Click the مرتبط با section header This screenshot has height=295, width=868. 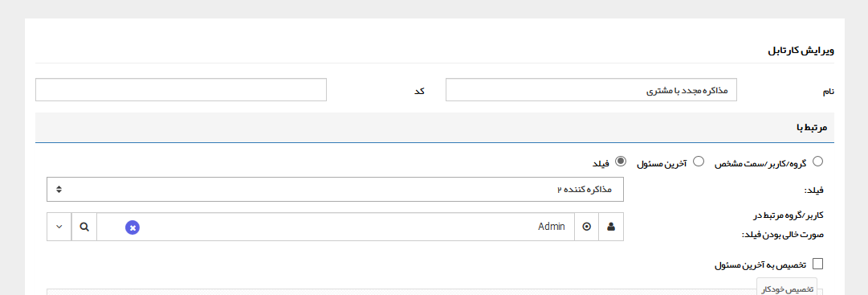click(x=434, y=128)
